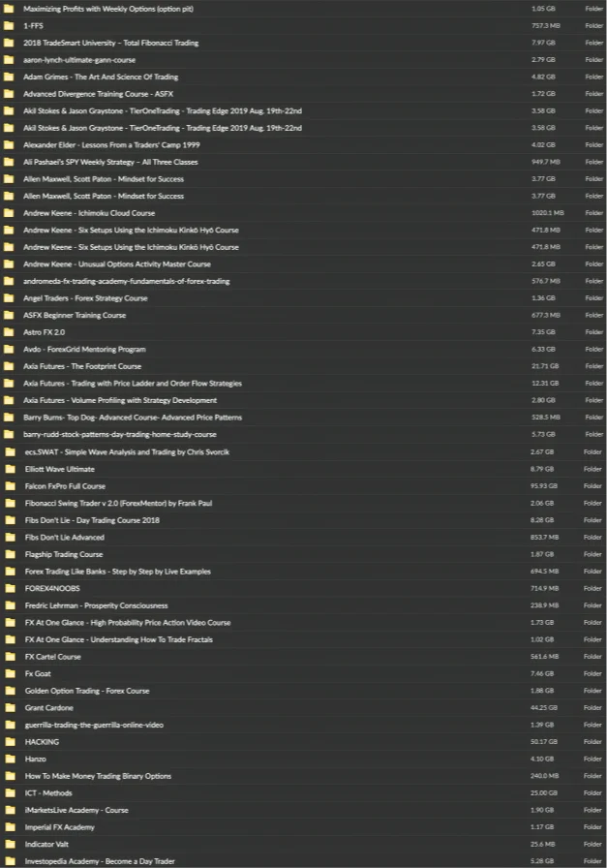The image size is (607, 868).
Task: Click the folder icon beside 1-FFS
Action: (9, 25)
